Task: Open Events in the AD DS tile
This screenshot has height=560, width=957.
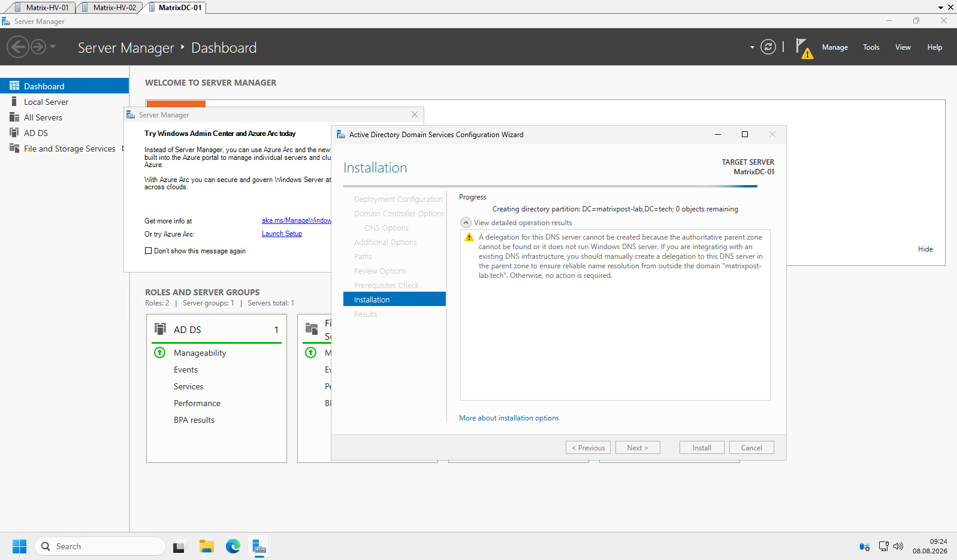Action: [186, 370]
